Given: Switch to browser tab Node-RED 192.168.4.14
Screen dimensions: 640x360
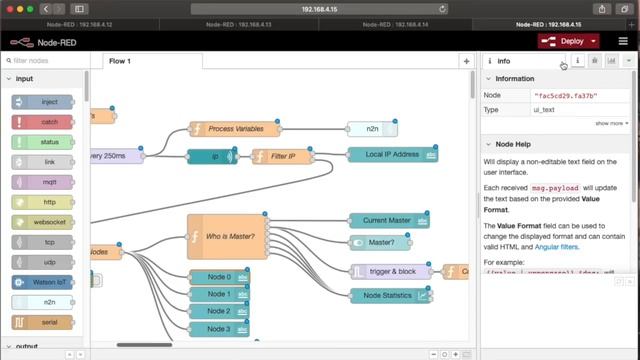Looking at the screenshot, I should [x=395, y=24].
